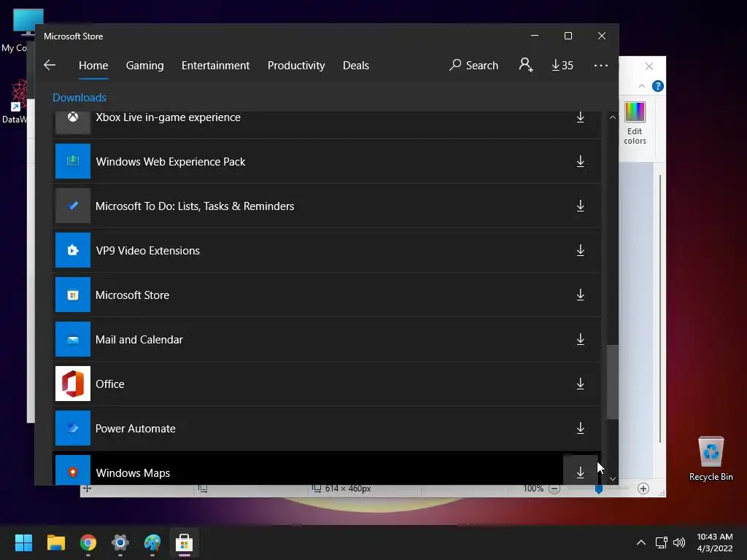Click 'Windows Maps' app name
This screenshot has width=747, height=560.
tap(133, 473)
